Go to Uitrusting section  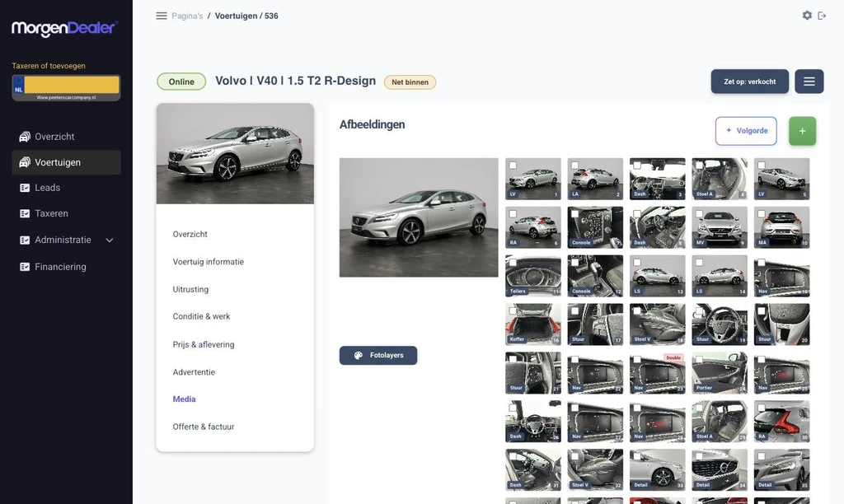190,289
